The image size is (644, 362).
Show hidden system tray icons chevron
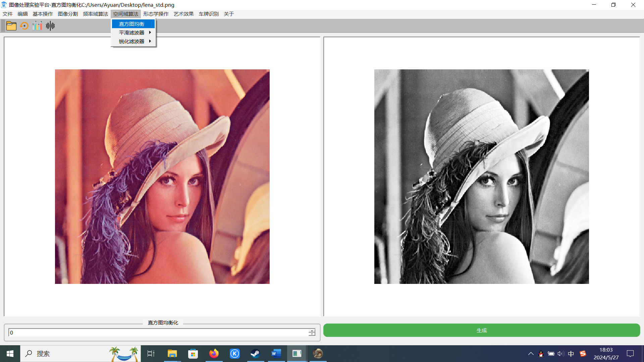click(531, 354)
